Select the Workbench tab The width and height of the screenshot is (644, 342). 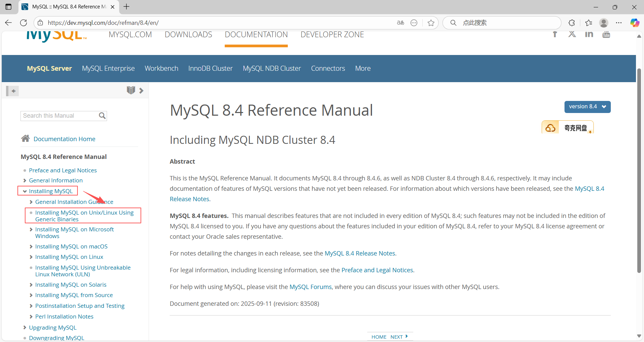[x=161, y=68]
